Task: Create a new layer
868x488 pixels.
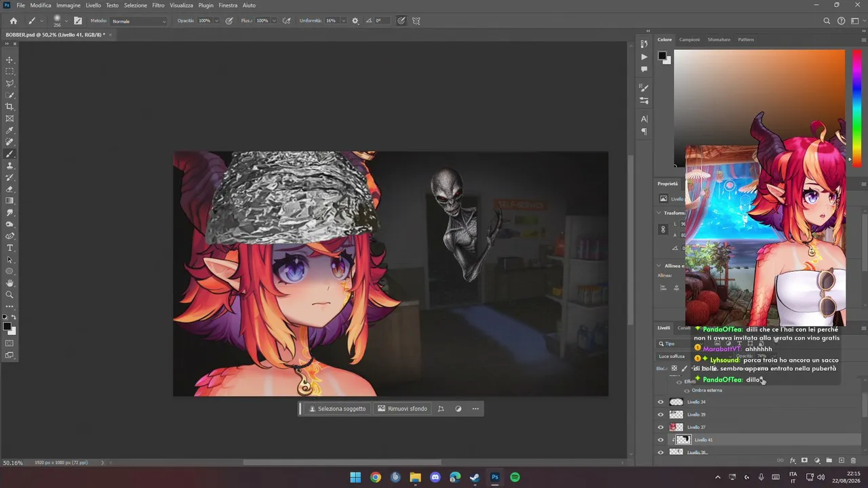Action: tap(841, 460)
